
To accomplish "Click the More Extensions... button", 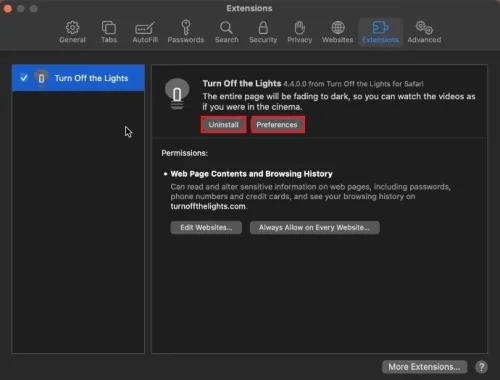I will 424,367.
